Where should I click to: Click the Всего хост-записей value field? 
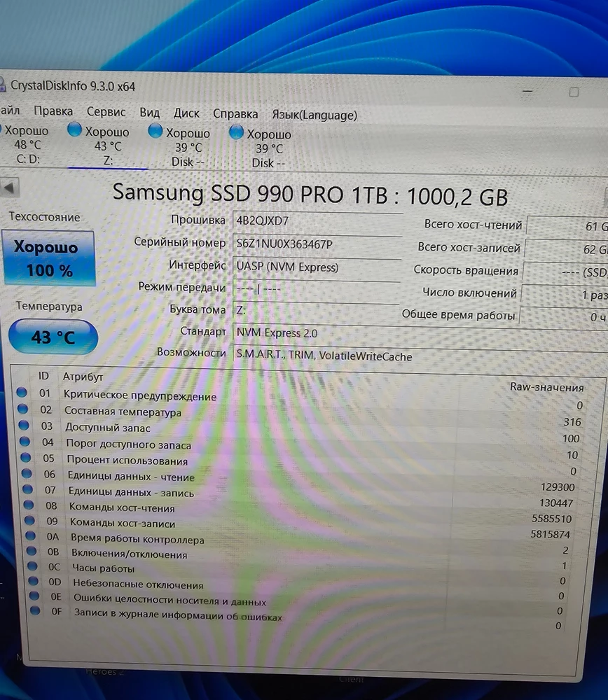tap(567, 248)
